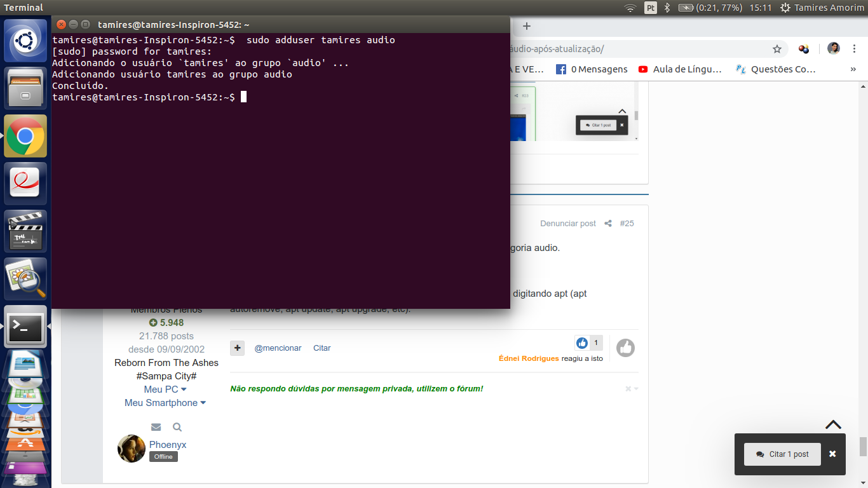Viewport: 868px width, 488px height.
Task: Show the 15:11 clock calendar
Action: coord(761,8)
